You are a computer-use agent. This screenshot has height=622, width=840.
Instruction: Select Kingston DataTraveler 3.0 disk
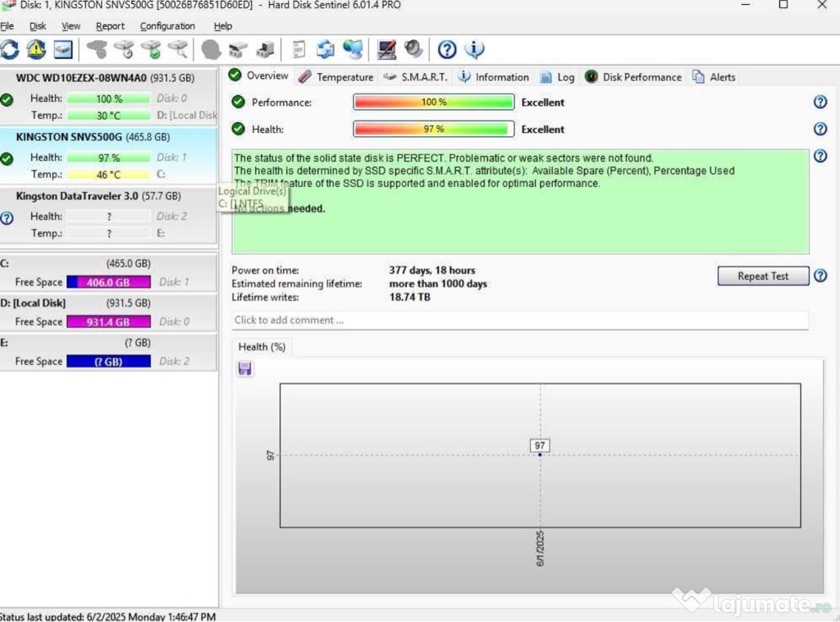point(109,215)
